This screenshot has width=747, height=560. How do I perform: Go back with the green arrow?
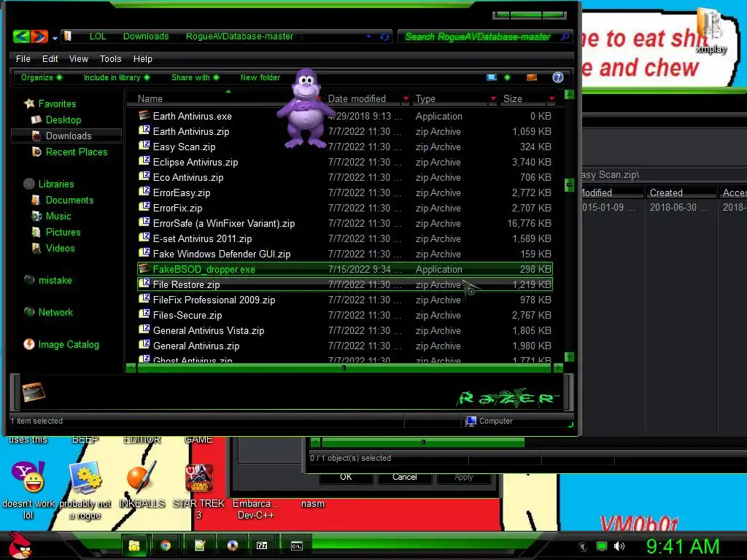(x=21, y=36)
